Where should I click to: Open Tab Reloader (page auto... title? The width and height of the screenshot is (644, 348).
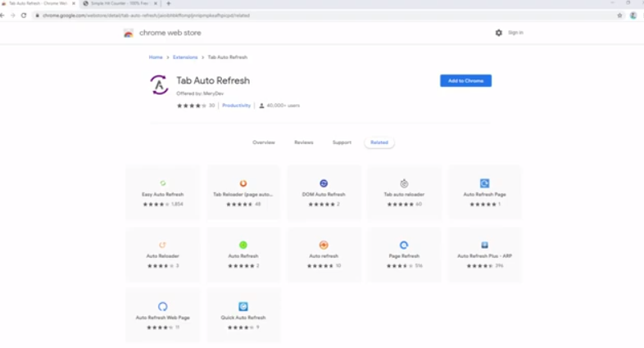point(243,195)
